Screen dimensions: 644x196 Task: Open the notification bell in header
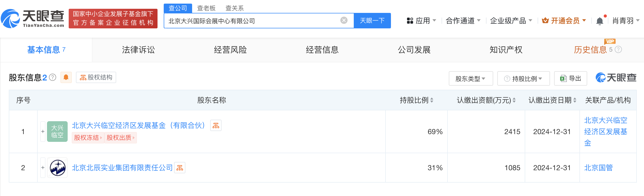(x=600, y=21)
